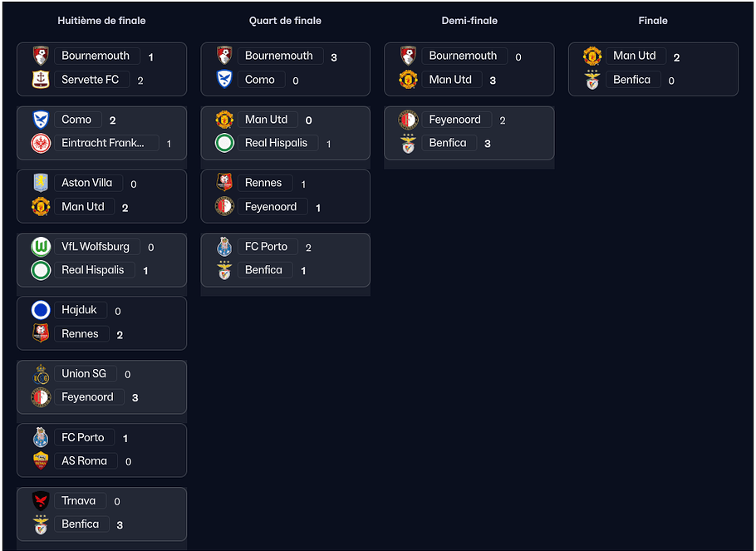Click the Aston Villa crest icon
The height and width of the screenshot is (551, 756).
click(x=41, y=183)
